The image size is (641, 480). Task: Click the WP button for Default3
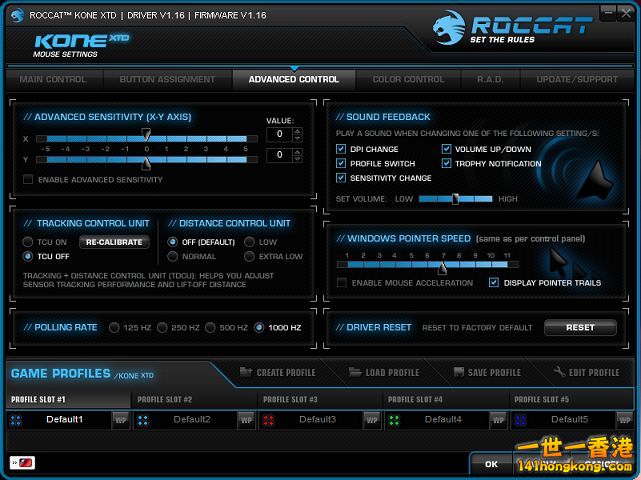point(372,420)
